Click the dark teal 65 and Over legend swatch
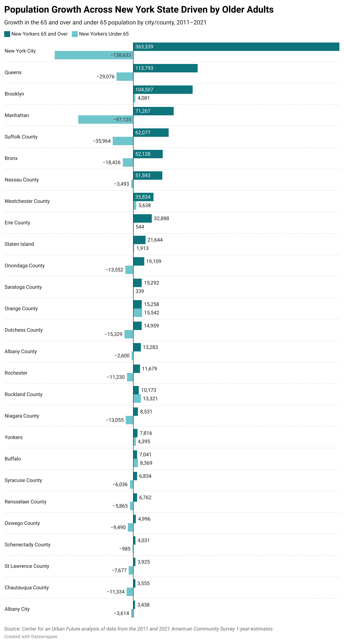 (7, 34)
